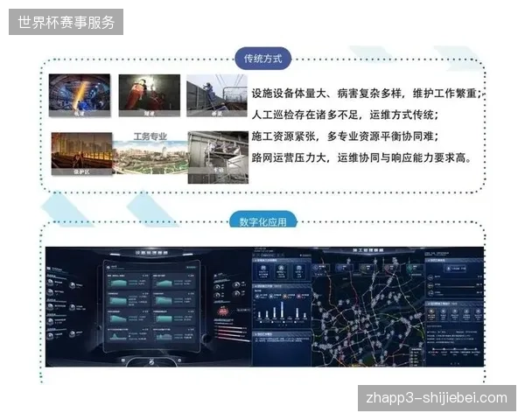Image resolution: width=525 pixels, height=420 pixels.
Task: Open the city panorama under 工务专业
Action: [x=150, y=157]
